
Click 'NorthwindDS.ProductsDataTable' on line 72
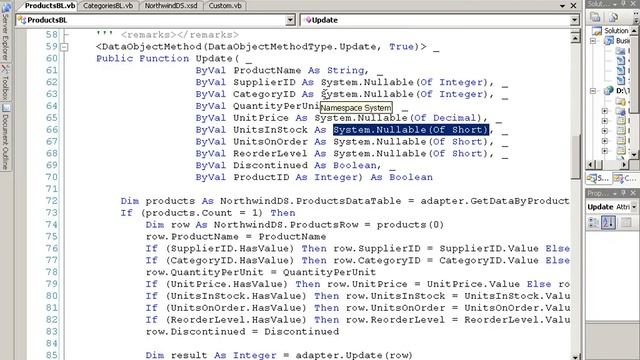[311, 201]
